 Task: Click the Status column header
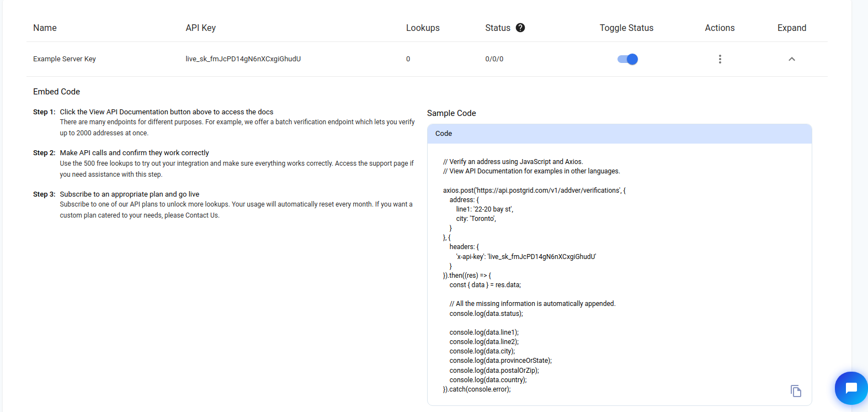498,28
